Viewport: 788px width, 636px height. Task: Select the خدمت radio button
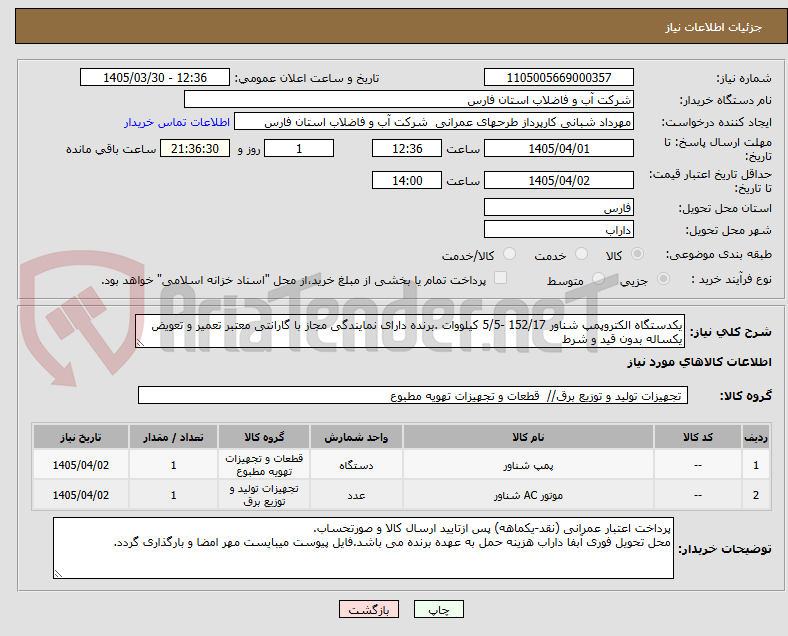[581, 254]
